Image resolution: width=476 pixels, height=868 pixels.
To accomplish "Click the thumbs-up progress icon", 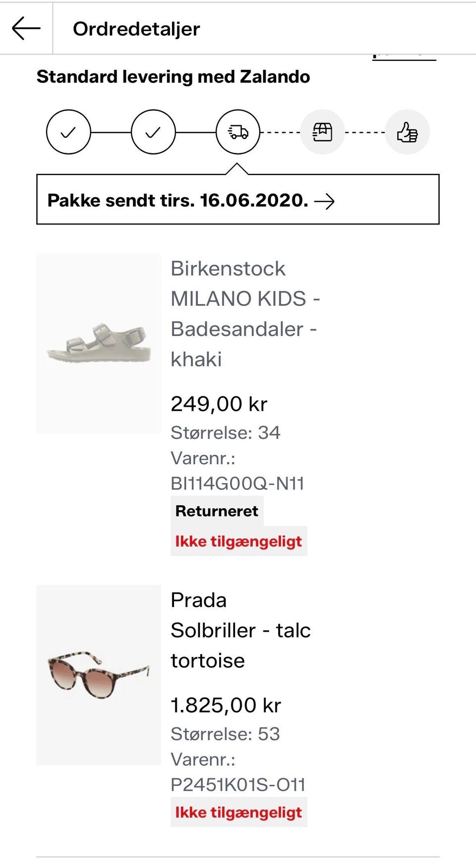I will point(407,132).
